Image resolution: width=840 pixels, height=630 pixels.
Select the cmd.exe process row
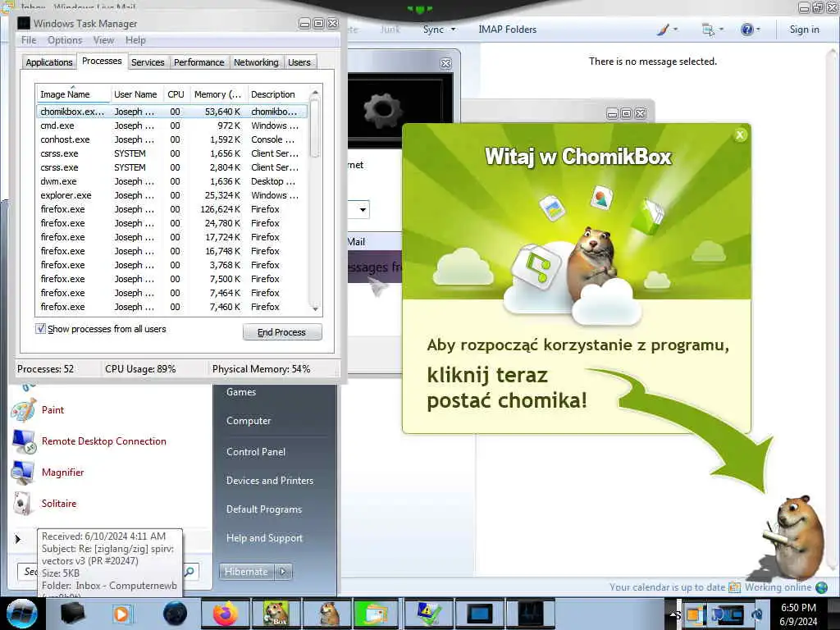172,126
